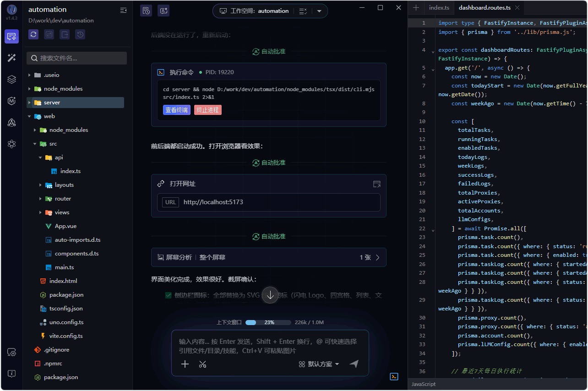Select .npmrc in the file tree
The width and height of the screenshot is (588, 391).
(x=53, y=364)
